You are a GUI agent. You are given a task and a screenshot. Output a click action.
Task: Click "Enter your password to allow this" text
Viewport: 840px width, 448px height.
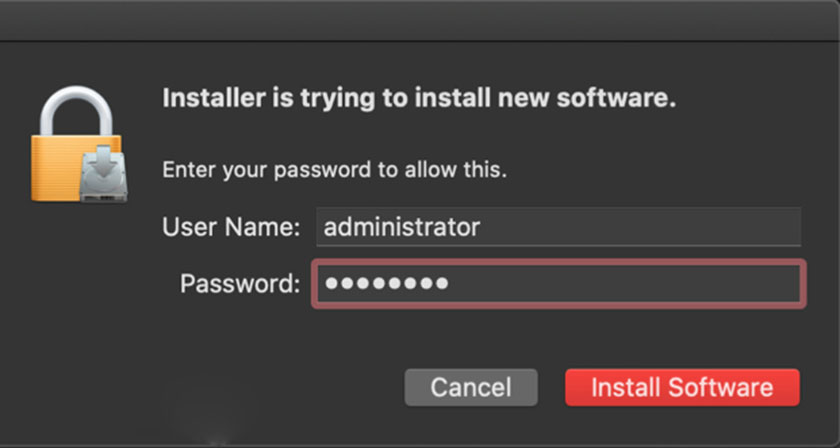click(x=334, y=169)
